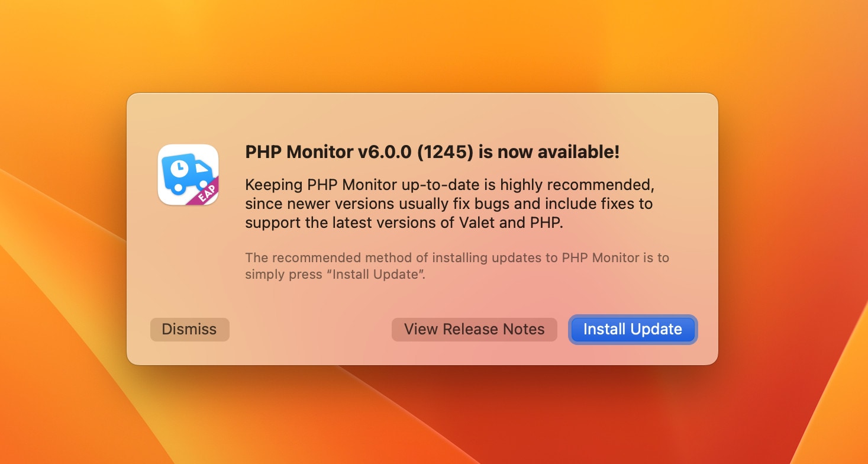The height and width of the screenshot is (464, 868).
Task: Click the empty area between Dismiss and Release Notes
Action: (x=311, y=330)
